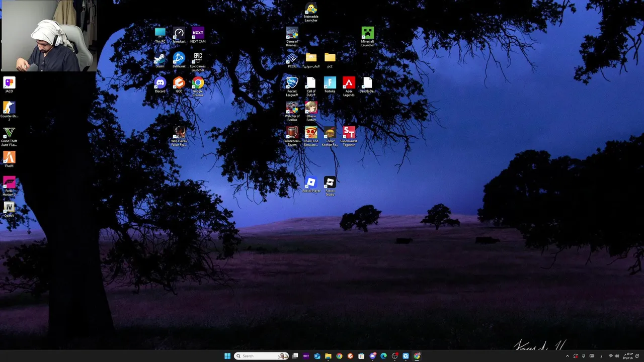
Task: Open the Battle.net desktop shortcut
Action: 179,60
